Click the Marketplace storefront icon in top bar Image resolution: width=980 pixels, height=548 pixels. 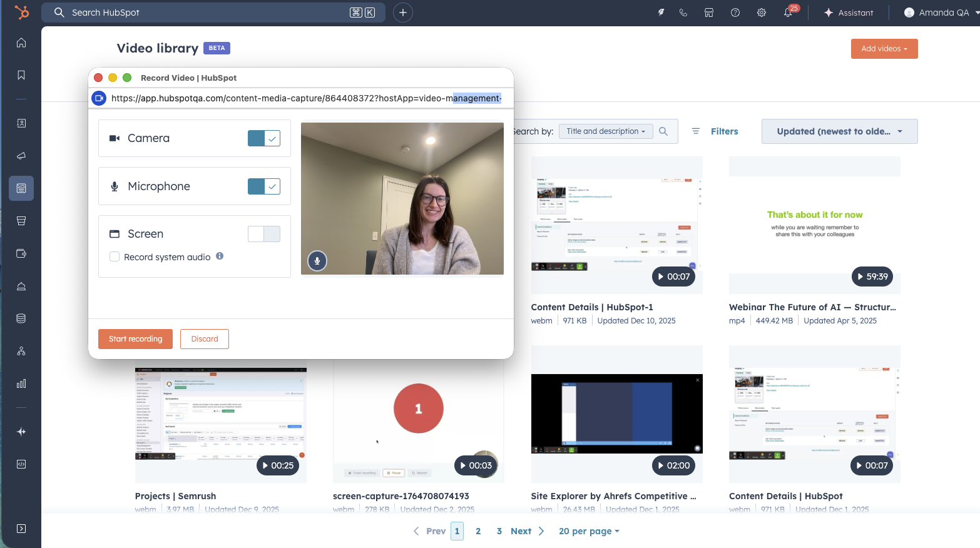(x=709, y=13)
